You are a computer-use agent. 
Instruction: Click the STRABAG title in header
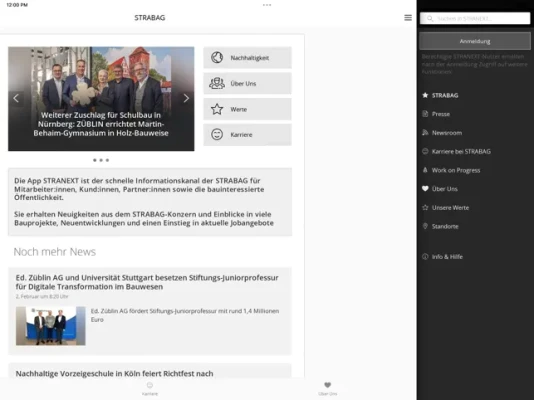click(x=150, y=18)
